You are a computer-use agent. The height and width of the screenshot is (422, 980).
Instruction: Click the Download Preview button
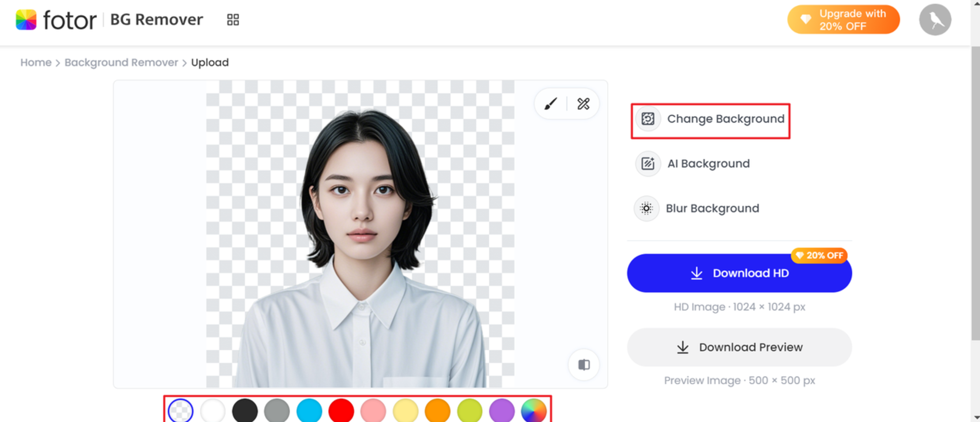pos(739,347)
